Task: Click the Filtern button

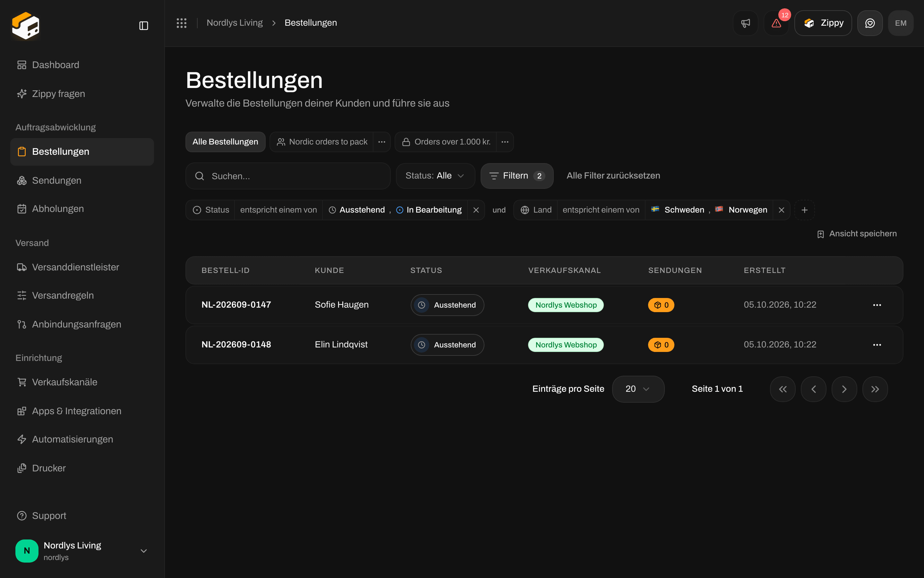Action: (517, 176)
